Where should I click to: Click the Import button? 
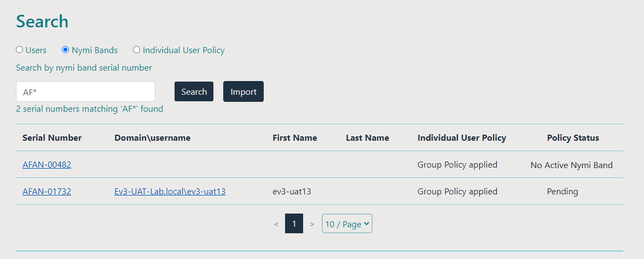(243, 91)
